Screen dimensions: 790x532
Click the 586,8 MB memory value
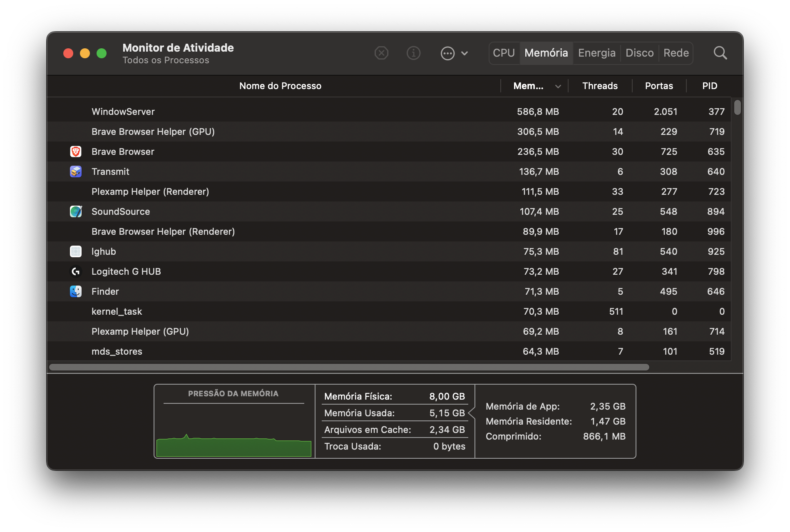coord(538,112)
